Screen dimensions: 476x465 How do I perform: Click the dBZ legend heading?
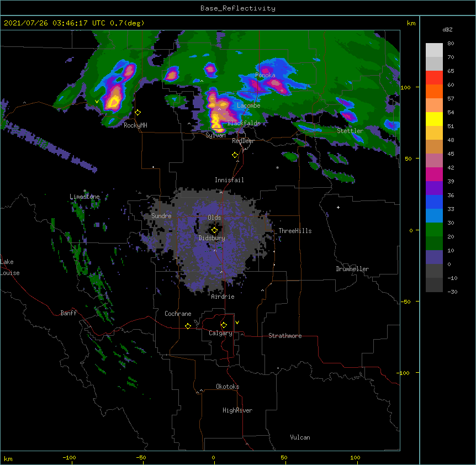[x=447, y=29]
